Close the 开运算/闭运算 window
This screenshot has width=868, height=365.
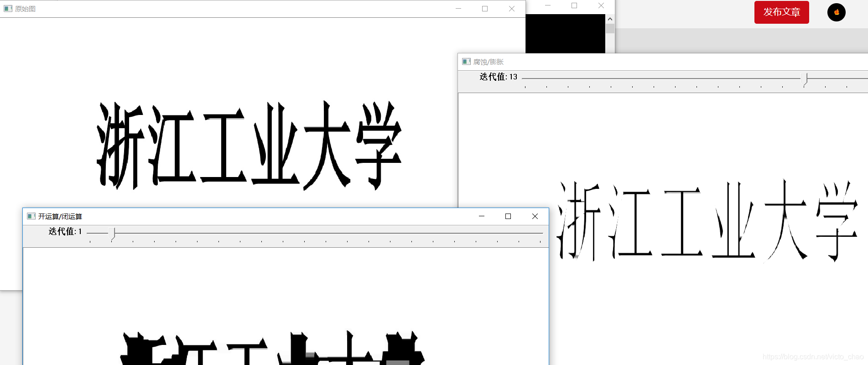pos(535,216)
